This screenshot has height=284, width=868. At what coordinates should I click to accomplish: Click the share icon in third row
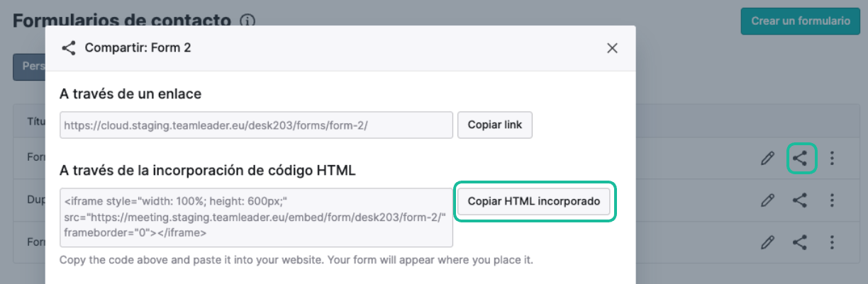pyautogui.click(x=800, y=243)
